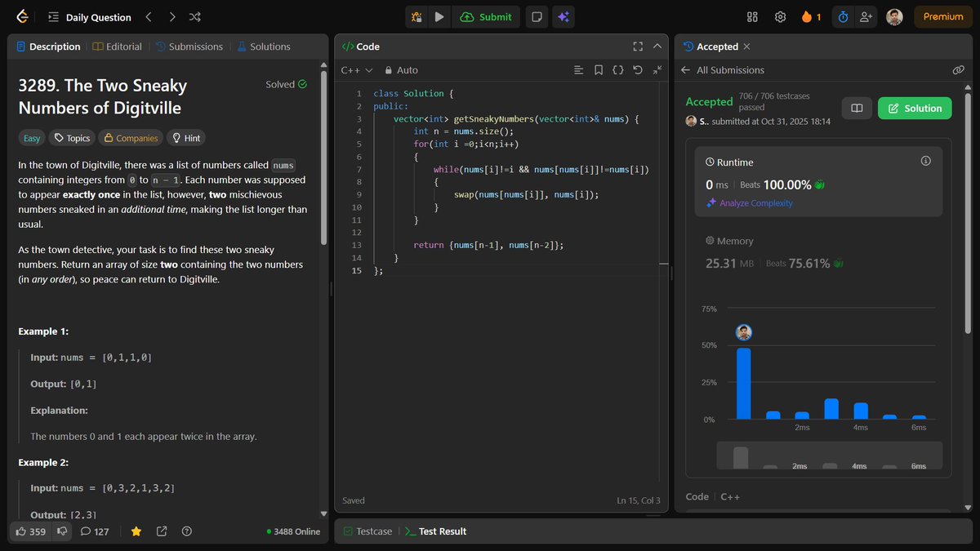This screenshot has width=980, height=551.
Task: Close the Accepted tab
Action: tap(746, 47)
